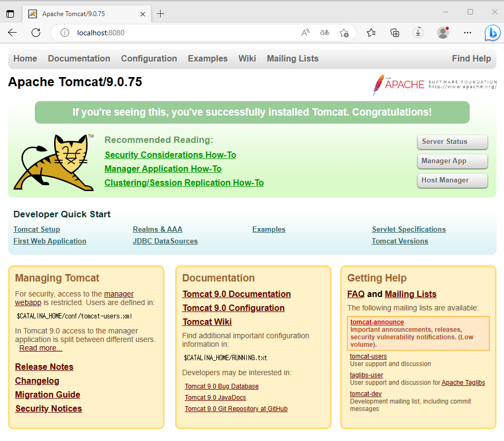Open the Tomcat Versions link
This screenshot has width=504, height=441.
400,241
